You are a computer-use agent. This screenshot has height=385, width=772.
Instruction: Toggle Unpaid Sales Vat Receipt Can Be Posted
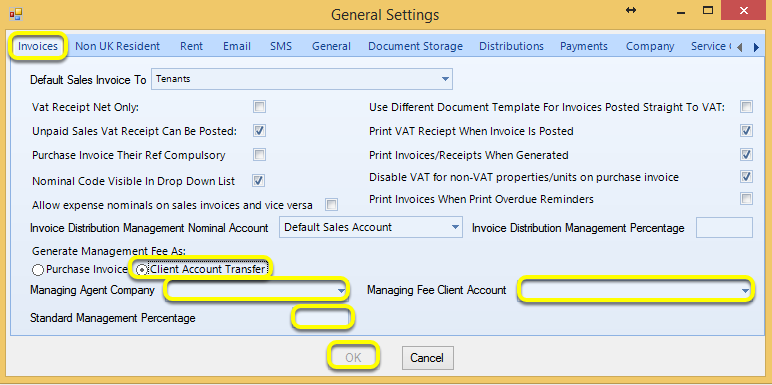click(259, 131)
